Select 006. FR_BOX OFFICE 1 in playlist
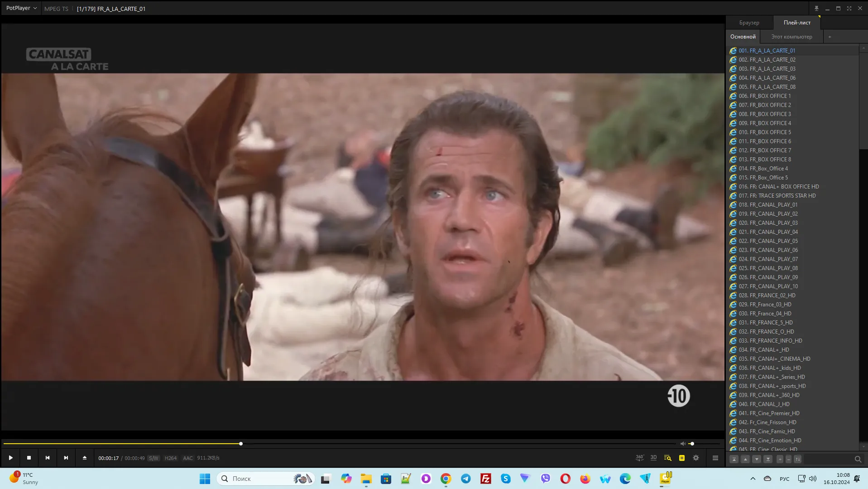Screen dimensions: 868x489 click(792, 96)
